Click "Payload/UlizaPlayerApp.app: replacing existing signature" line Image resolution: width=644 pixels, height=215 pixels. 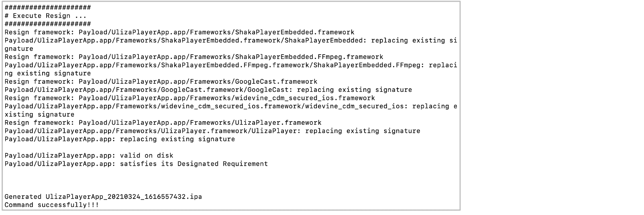120,139
